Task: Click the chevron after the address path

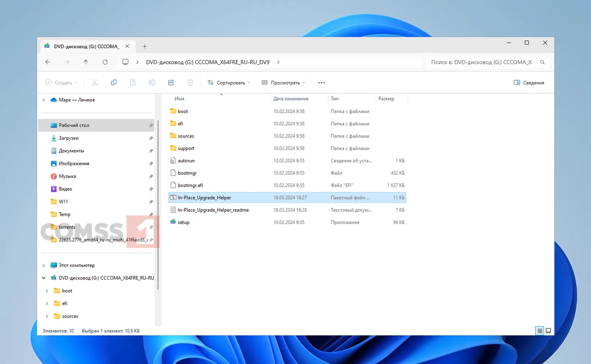Action: (x=278, y=62)
